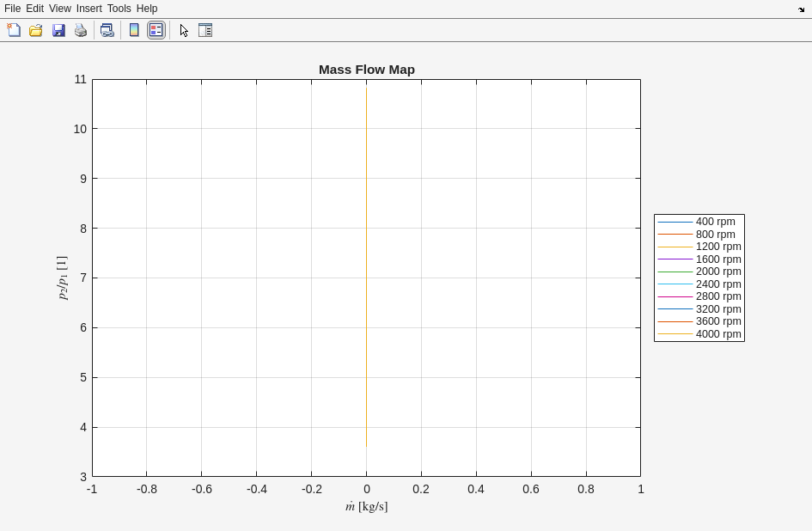Click the Link Plot icon
The width and height of the screenshot is (812, 531).
click(107, 30)
